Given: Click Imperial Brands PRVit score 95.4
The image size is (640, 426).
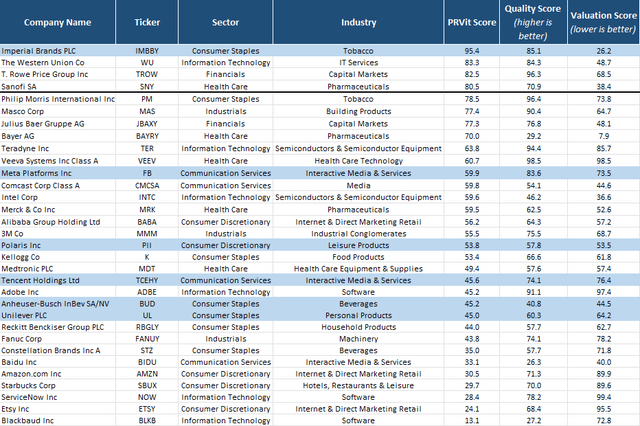Looking at the screenshot, I should (x=472, y=51).
